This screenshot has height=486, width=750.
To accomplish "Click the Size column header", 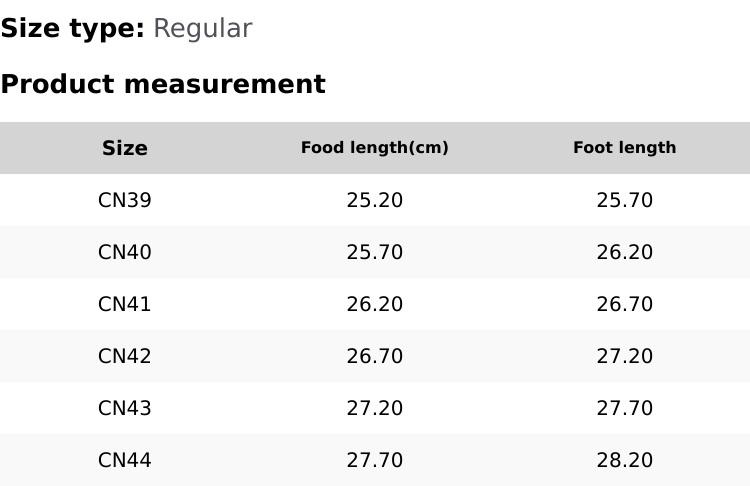I will [x=124, y=148].
